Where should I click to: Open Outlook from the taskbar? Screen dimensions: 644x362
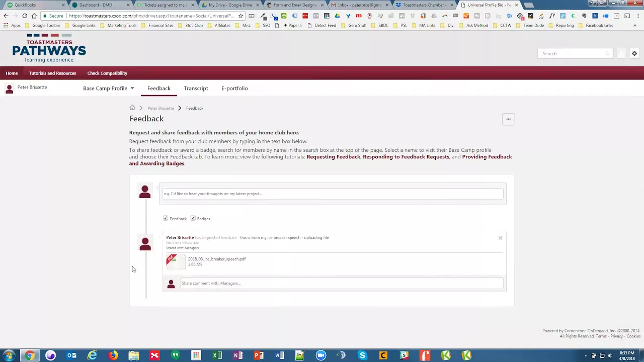pyautogui.click(x=71, y=355)
